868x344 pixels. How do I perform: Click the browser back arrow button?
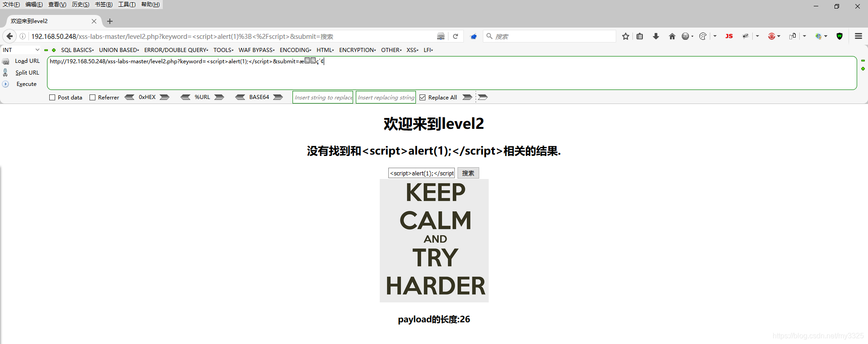(9, 36)
